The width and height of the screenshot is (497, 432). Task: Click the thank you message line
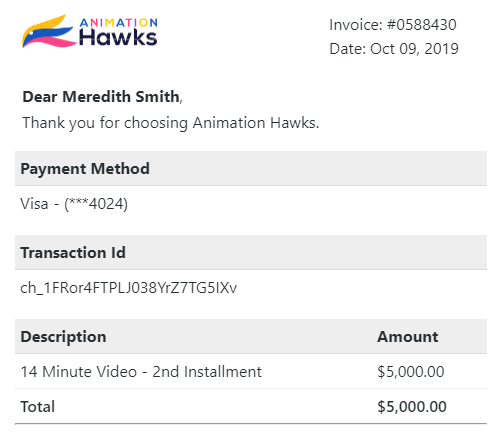(x=171, y=123)
